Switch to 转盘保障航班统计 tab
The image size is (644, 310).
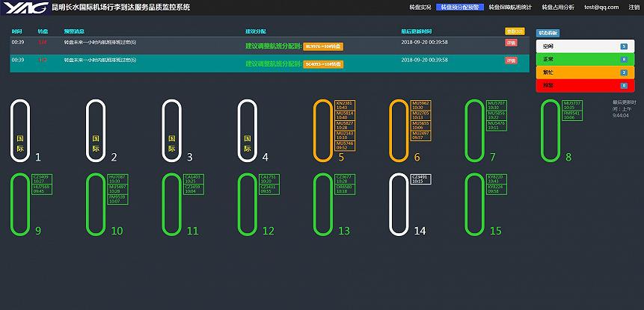point(509,7)
